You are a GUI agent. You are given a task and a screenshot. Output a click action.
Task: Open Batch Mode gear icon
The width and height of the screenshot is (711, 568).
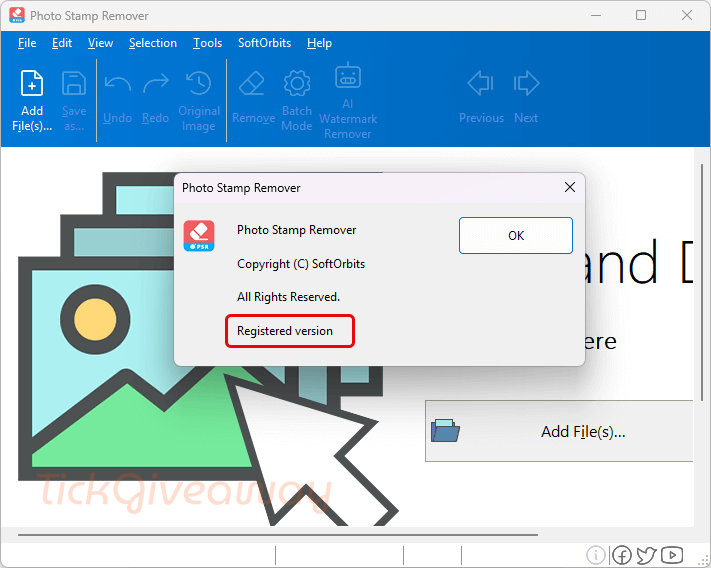(297, 83)
